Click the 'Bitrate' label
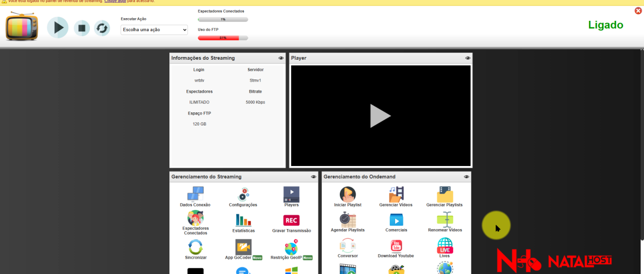This screenshot has width=644, height=274. 255,91
